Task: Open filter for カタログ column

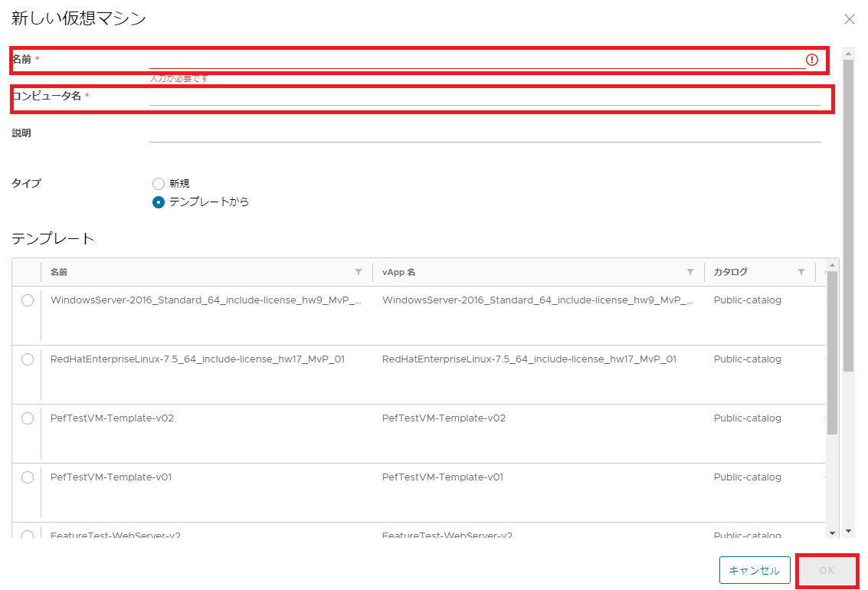Action: point(801,272)
